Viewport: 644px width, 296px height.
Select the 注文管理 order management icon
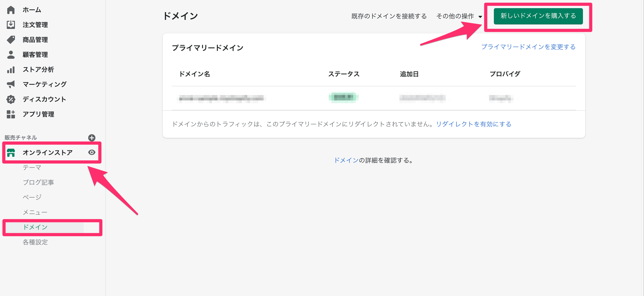click(x=11, y=25)
